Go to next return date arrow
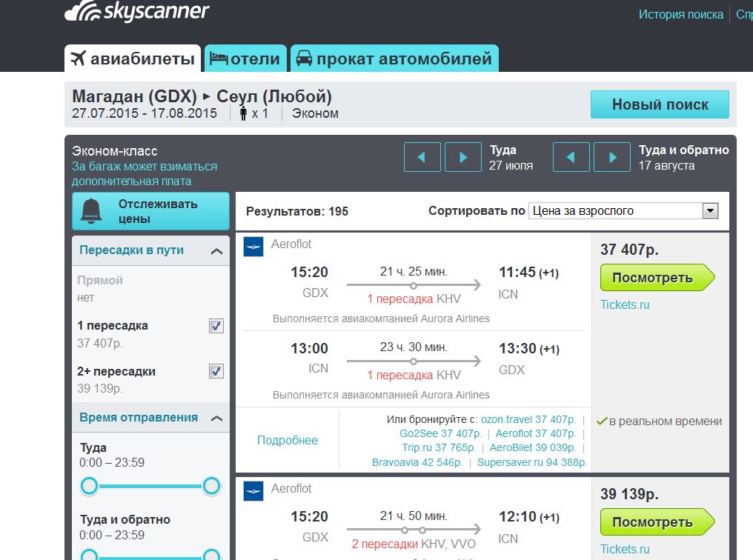 click(613, 157)
